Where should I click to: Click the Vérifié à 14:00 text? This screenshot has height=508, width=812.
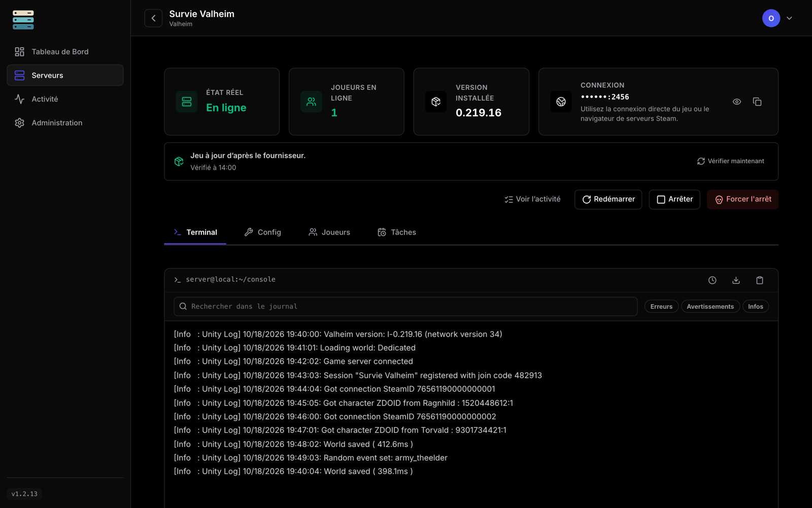(x=213, y=168)
